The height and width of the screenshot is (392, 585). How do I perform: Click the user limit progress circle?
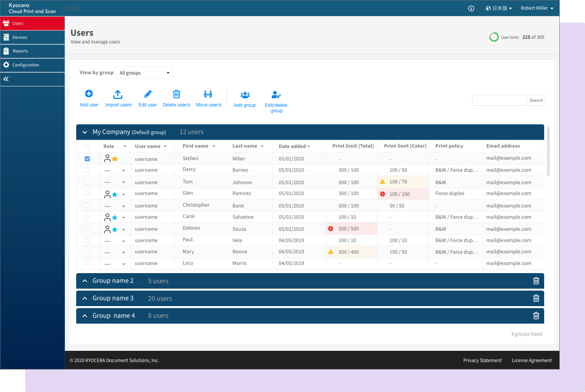494,37
